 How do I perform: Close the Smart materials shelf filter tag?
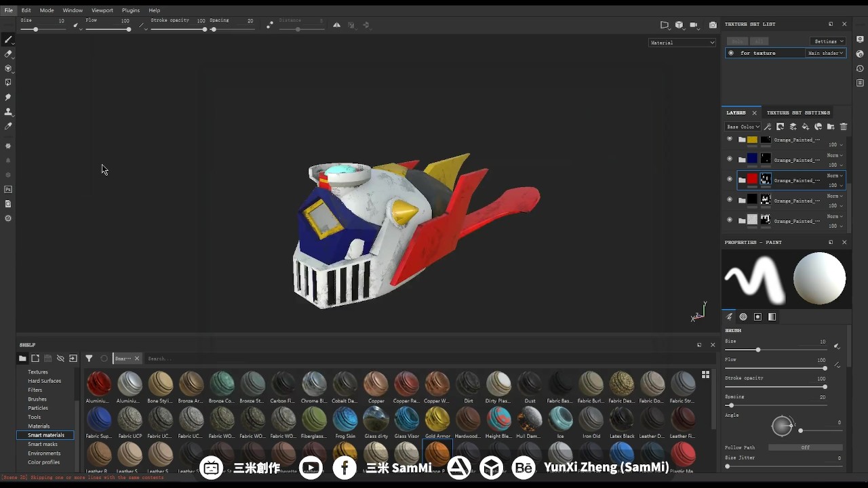tap(136, 359)
